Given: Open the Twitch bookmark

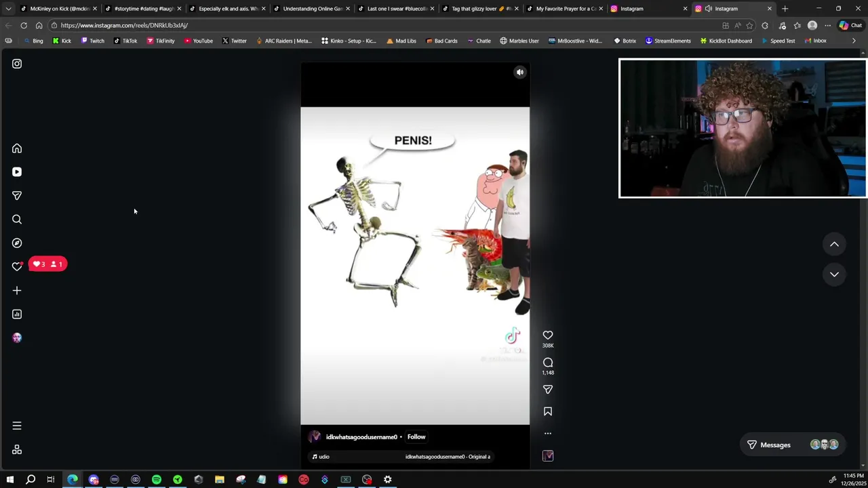Looking at the screenshot, I should [x=92, y=41].
